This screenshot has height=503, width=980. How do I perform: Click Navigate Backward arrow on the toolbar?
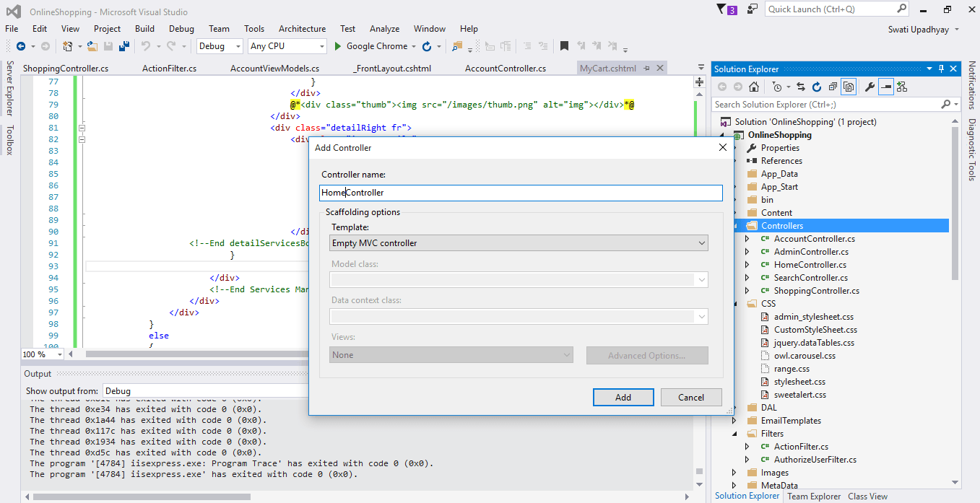pos(22,45)
